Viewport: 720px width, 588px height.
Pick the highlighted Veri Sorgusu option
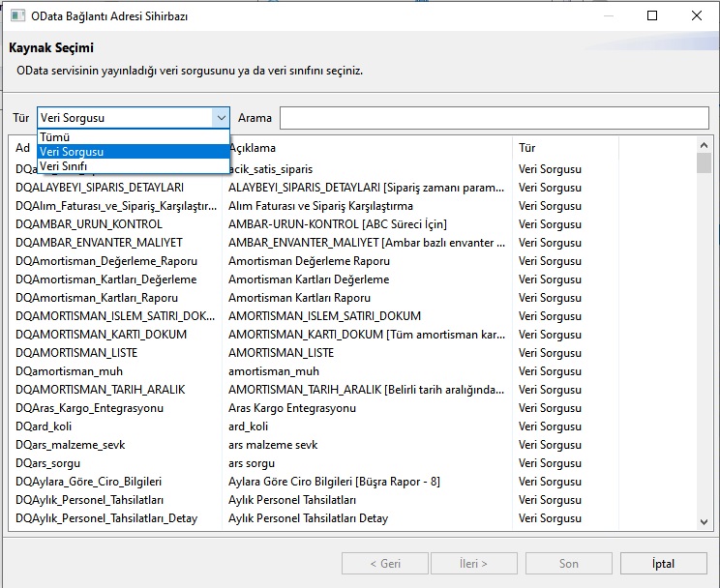[134, 152]
